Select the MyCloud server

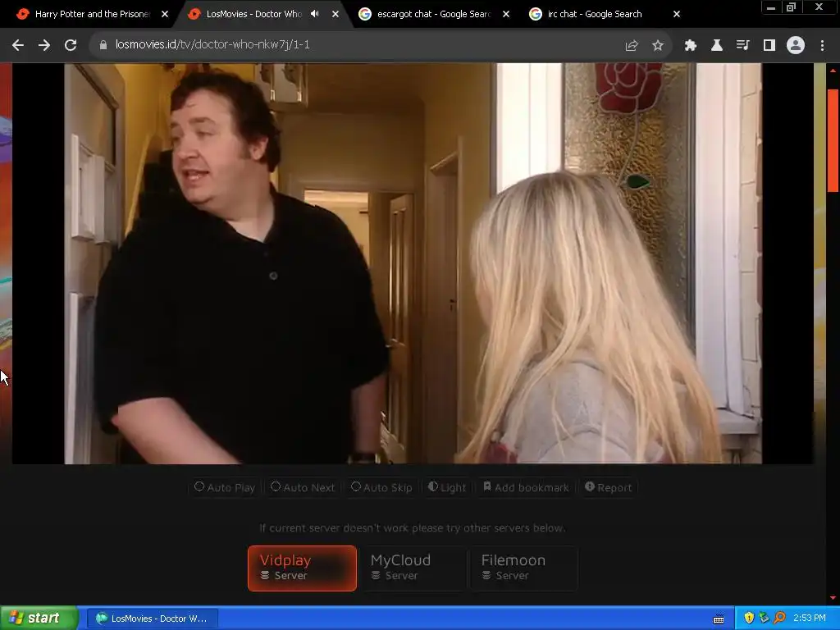tap(413, 568)
